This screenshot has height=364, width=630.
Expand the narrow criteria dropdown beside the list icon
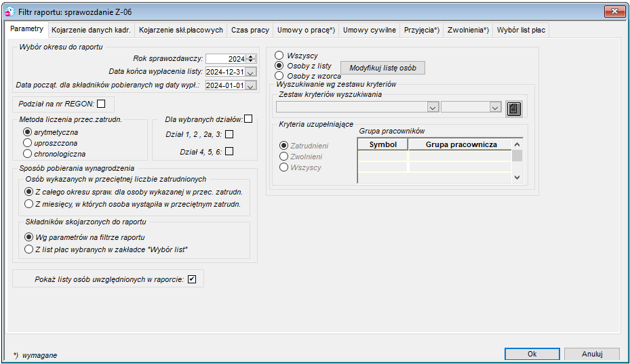pyautogui.click(x=495, y=108)
